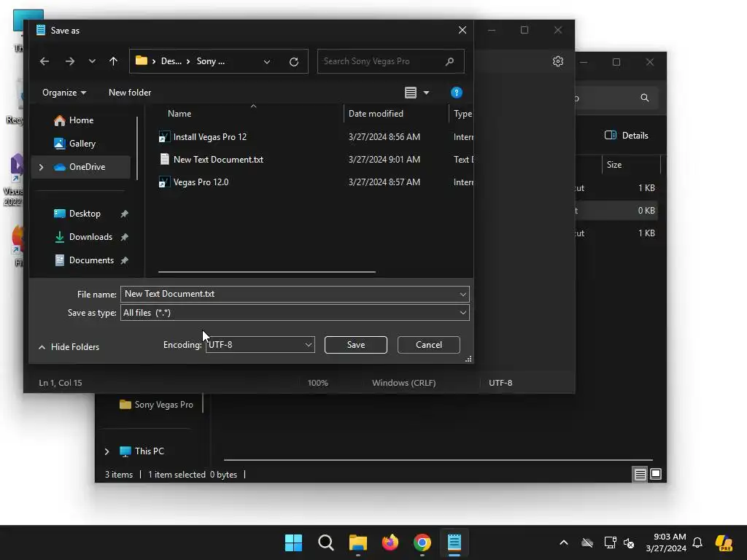The image size is (747, 560).
Task: Expand the File name dropdown arrow
Action: click(x=462, y=295)
